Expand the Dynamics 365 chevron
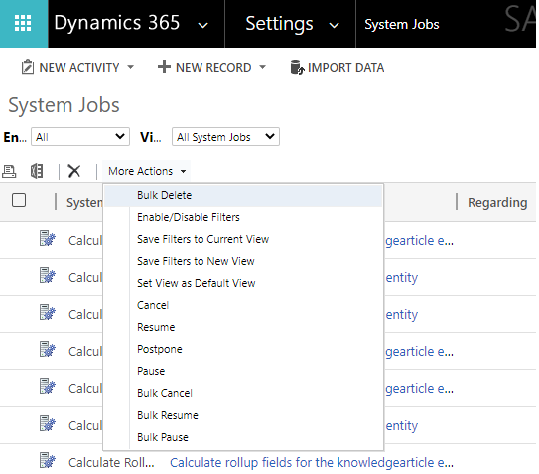This screenshot has width=539, height=474. tap(203, 25)
